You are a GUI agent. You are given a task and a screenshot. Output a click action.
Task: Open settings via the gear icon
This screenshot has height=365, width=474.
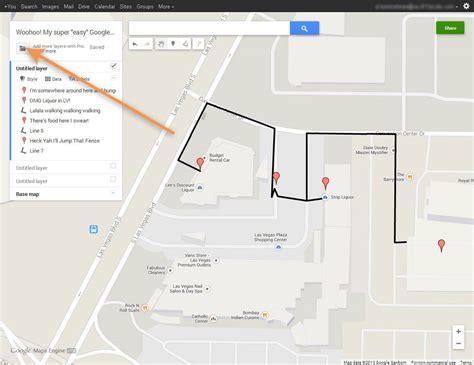pyautogui.click(x=466, y=6)
